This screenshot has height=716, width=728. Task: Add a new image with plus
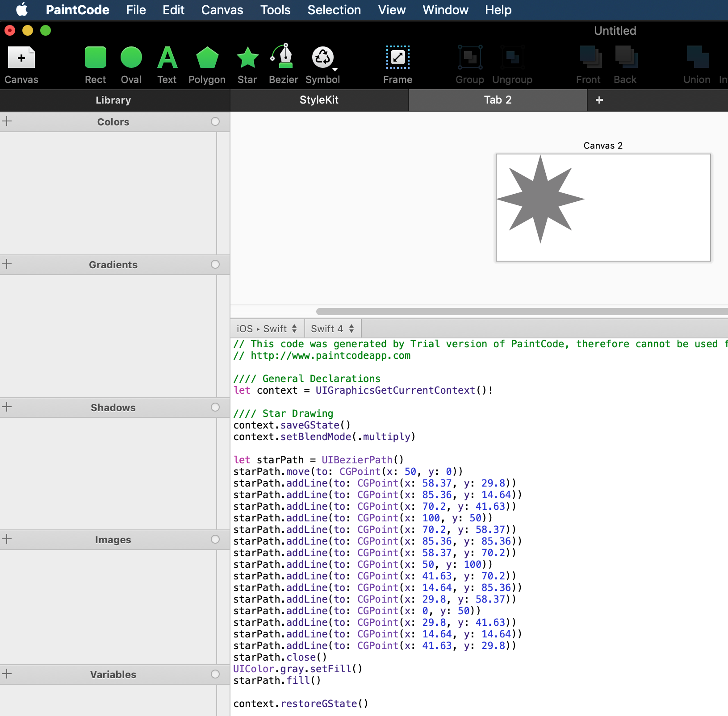pyautogui.click(x=7, y=539)
